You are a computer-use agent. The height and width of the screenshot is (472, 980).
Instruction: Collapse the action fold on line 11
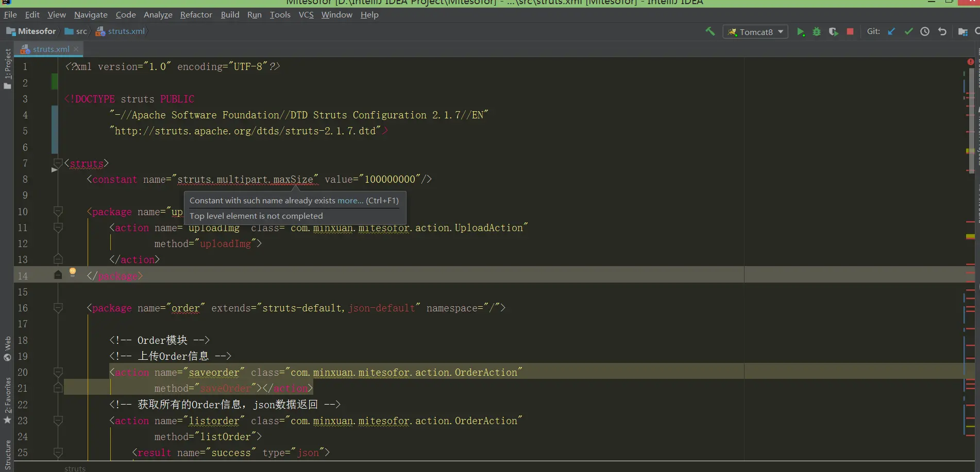click(58, 228)
